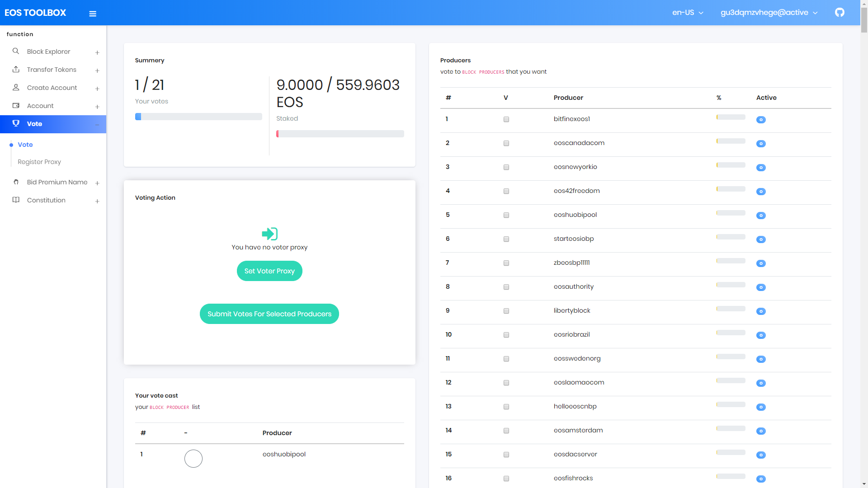Screen dimensions: 868x488
Task: Open the en-US language dropdown
Action: pyautogui.click(x=688, y=13)
